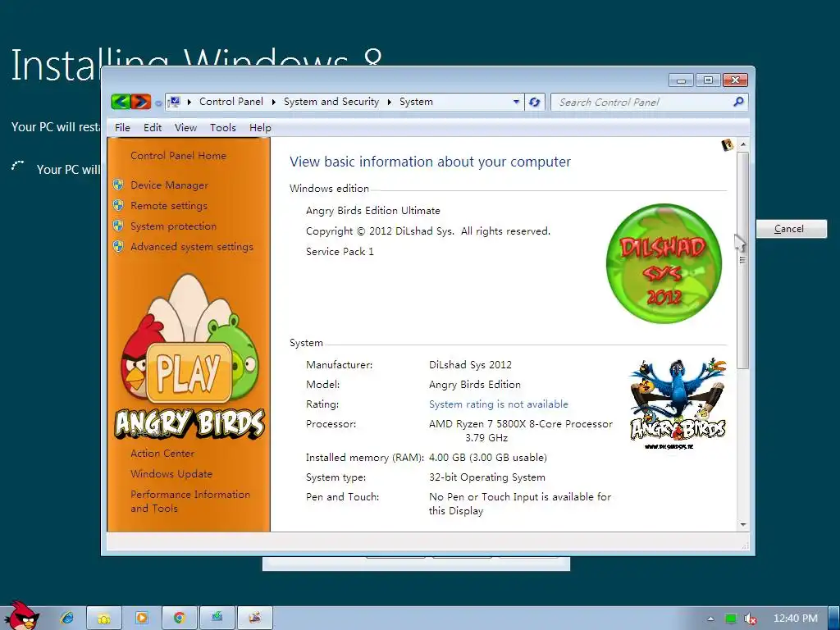Open Device Manager link
Screen dimensions: 840x630
pos(169,185)
